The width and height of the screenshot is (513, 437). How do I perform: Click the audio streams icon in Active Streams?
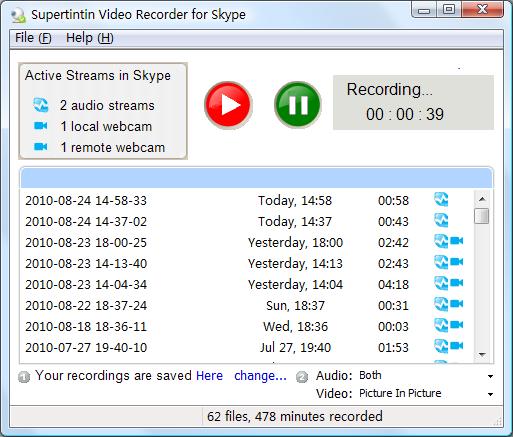coord(41,105)
